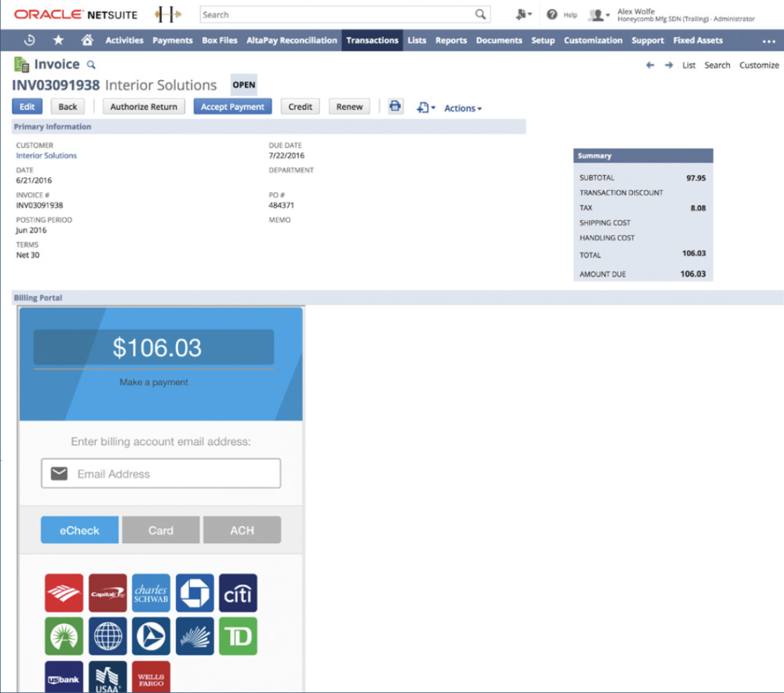This screenshot has height=693, width=784.
Task: Open the Setup menu
Action: pos(543,41)
